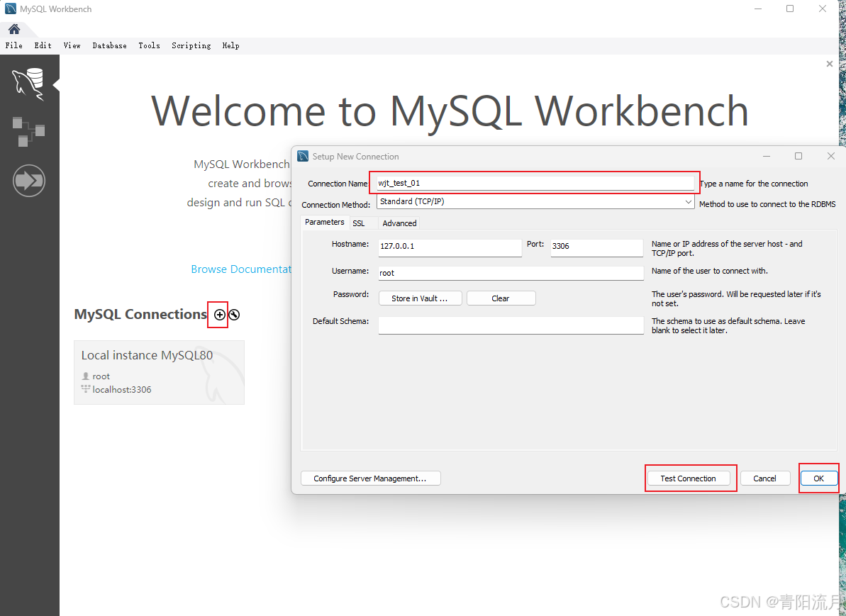Open the Database menu
Viewport: 846px width, 616px height.
click(109, 45)
